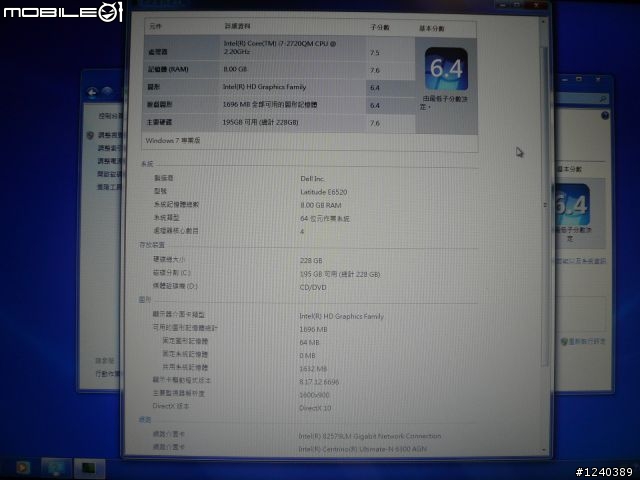
Task: Click the total disk size value 228 GB
Action: coord(311,260)
